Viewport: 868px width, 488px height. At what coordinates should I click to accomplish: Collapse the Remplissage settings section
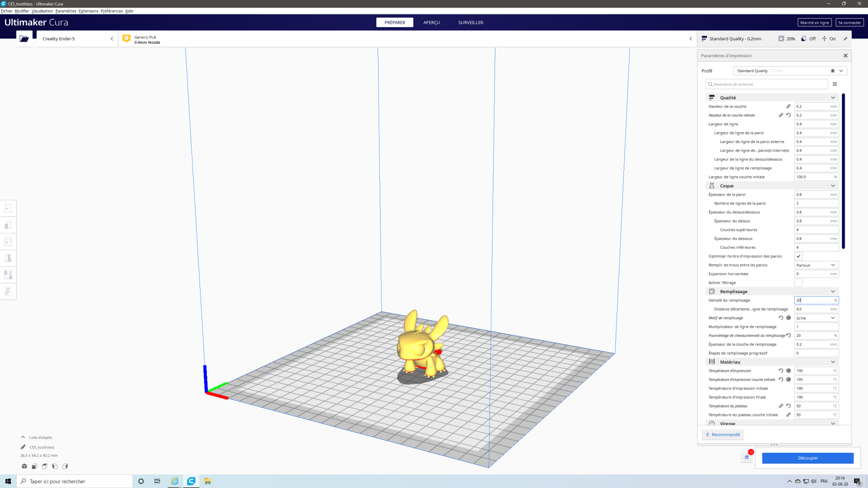click(772, 291)
